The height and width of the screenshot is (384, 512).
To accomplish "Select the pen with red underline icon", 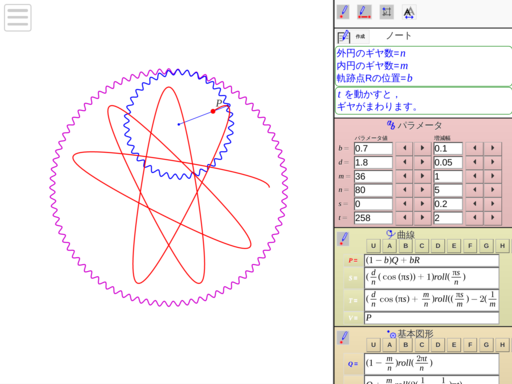I will point(364,12).
